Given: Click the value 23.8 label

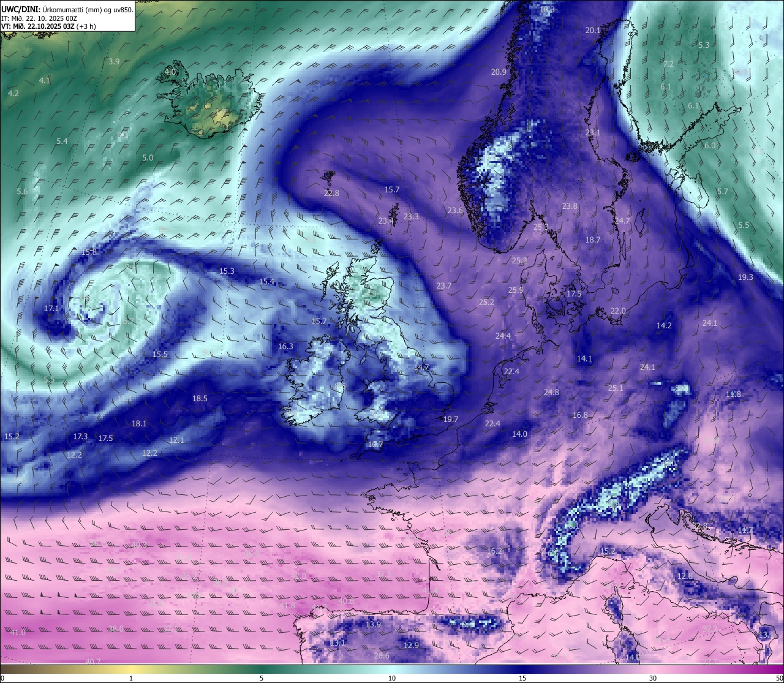Looking at the screenshot, I should tap(570, 206).
